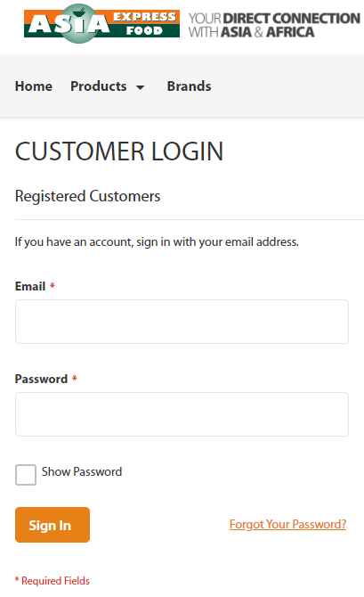Enable the Show Password checkbox
Image resolution: width=364 pixels, height=597 pixels.
(x=26, y=474)
